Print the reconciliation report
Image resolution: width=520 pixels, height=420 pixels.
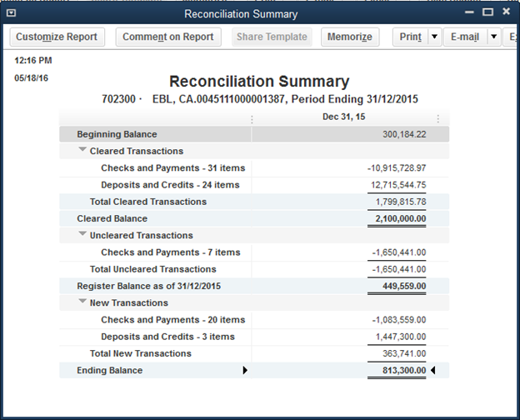point(410,37)
